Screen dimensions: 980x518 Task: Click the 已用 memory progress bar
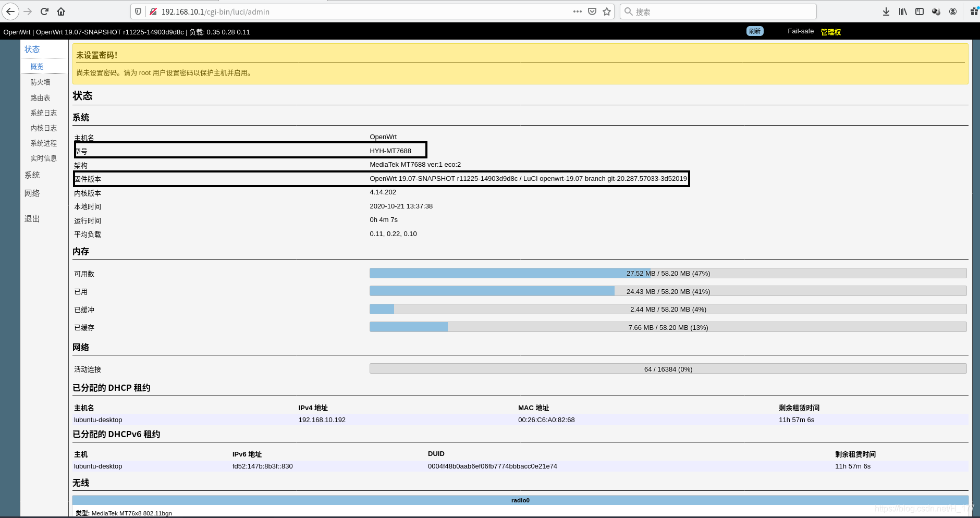click(668, 291)
